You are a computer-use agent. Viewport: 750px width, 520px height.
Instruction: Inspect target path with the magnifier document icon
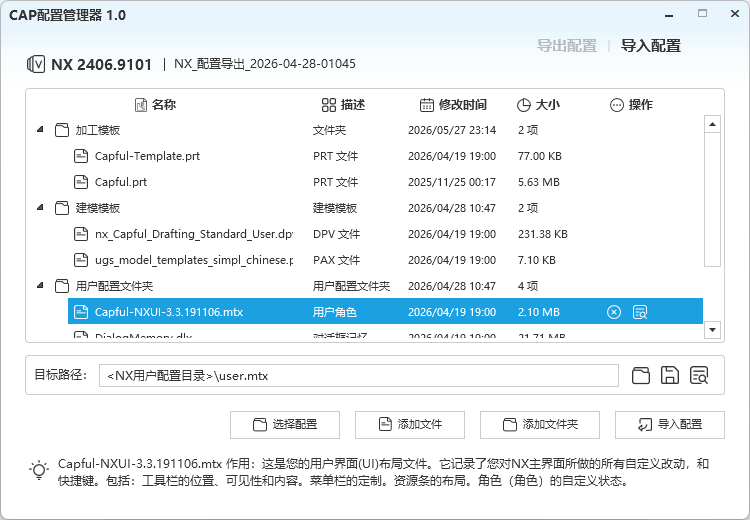699,376
